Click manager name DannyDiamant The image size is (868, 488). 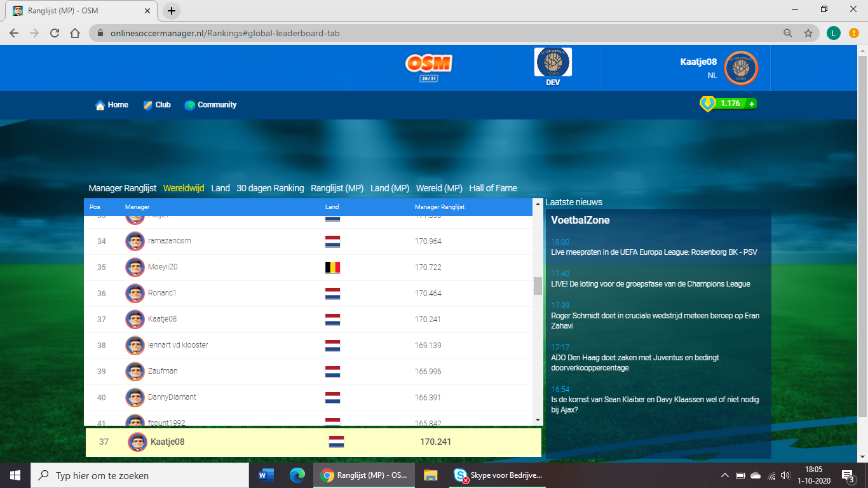pos(172,397)
